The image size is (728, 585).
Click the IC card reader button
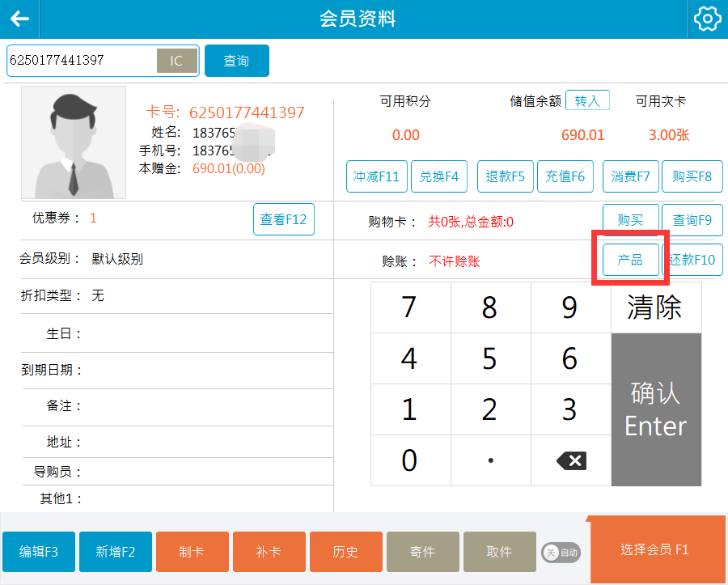click(176, 61)
